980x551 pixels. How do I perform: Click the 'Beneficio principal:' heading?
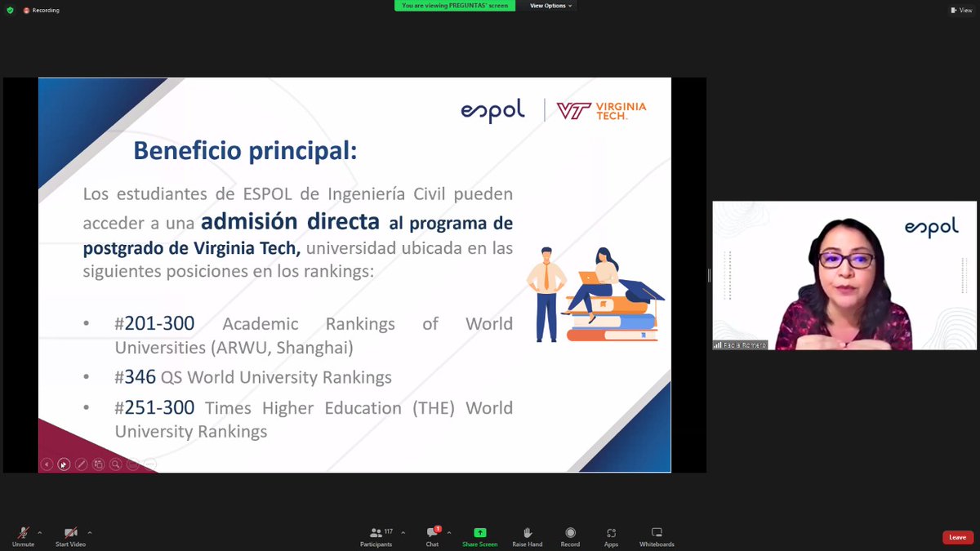245,151
